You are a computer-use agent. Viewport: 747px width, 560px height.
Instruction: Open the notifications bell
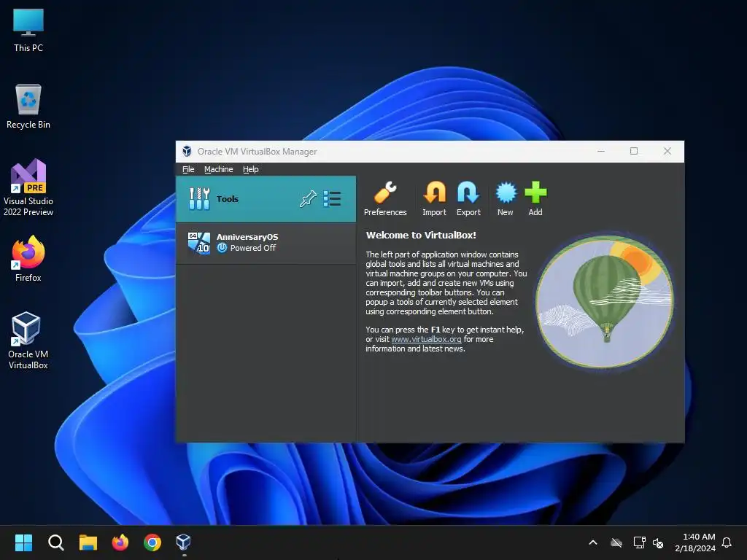[x=727, y=542]
